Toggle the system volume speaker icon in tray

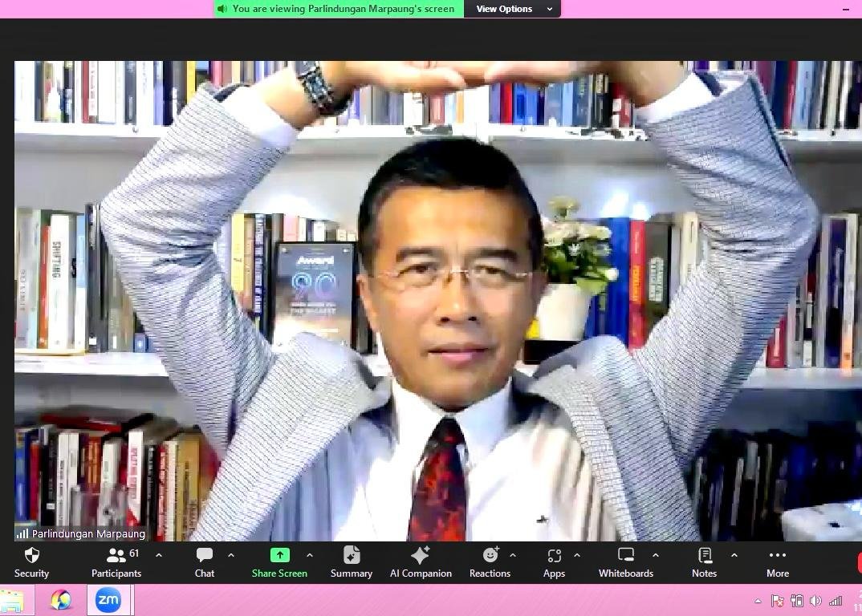coord(815,601)
